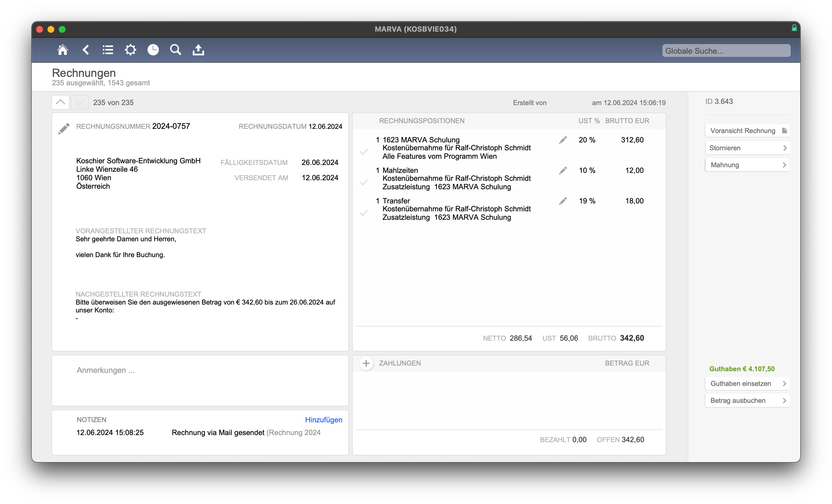Edit the Transfer position

[563, 201]
